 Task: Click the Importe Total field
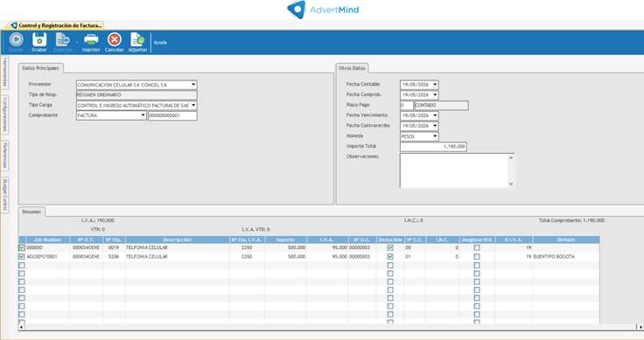[433, 147]
